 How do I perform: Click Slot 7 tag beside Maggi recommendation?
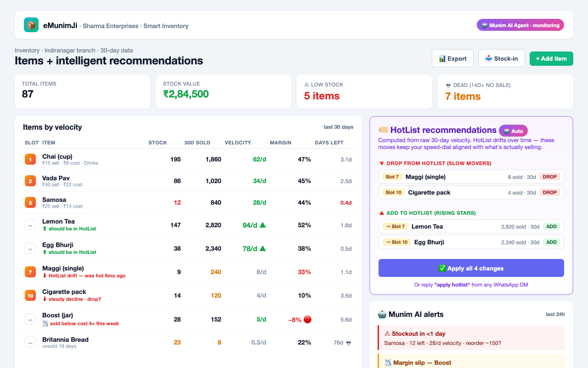(x=392, y=177)
